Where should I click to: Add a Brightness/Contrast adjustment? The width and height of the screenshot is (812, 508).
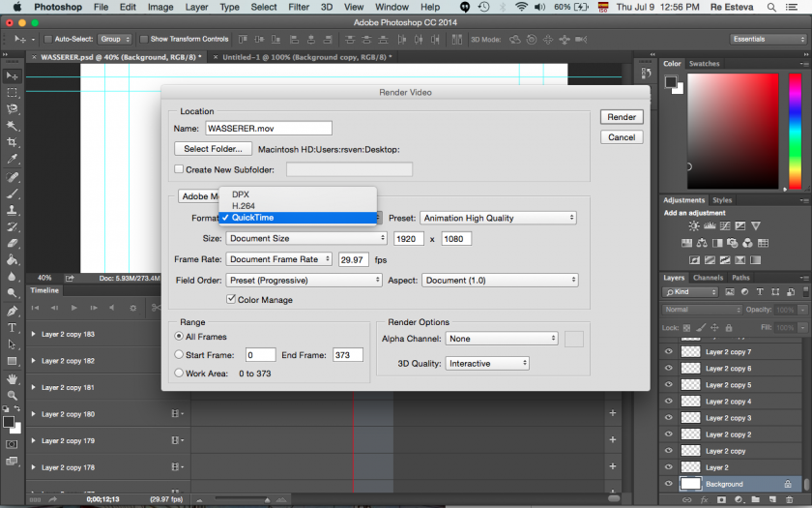tap(694, 226)
